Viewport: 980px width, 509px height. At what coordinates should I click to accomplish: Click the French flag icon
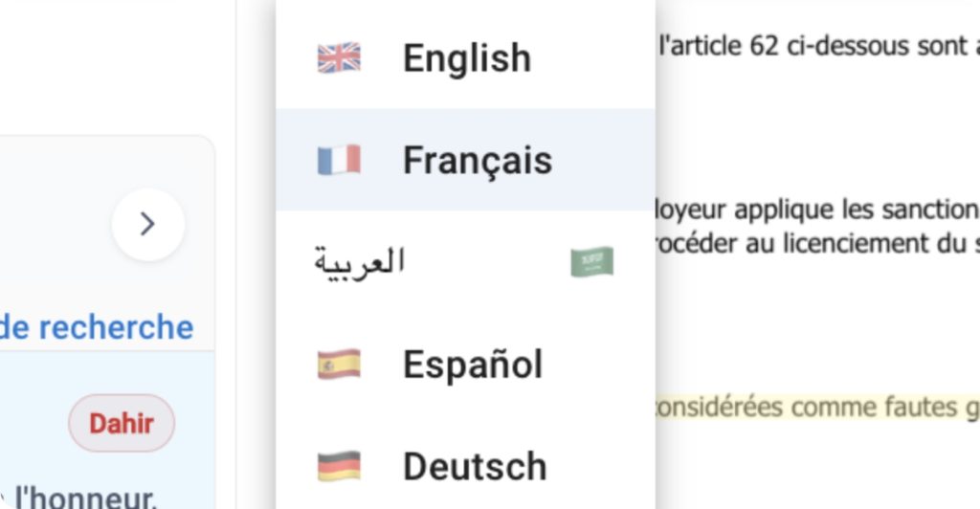[339, 160]
